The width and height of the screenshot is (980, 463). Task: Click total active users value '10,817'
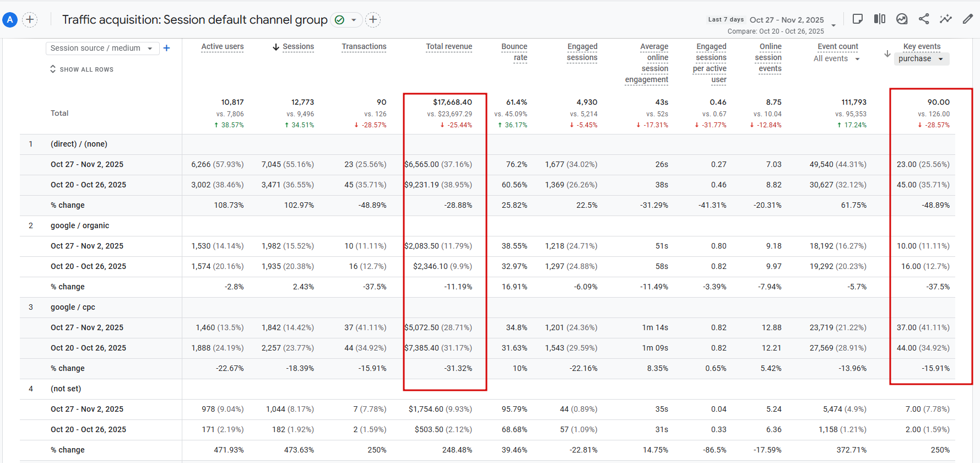232,103
